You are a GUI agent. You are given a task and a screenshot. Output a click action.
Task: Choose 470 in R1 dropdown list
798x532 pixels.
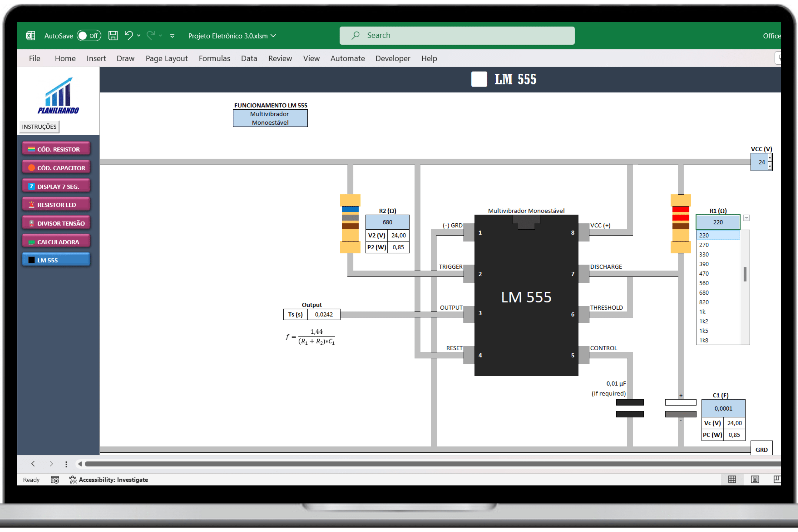tap(718, 273)
